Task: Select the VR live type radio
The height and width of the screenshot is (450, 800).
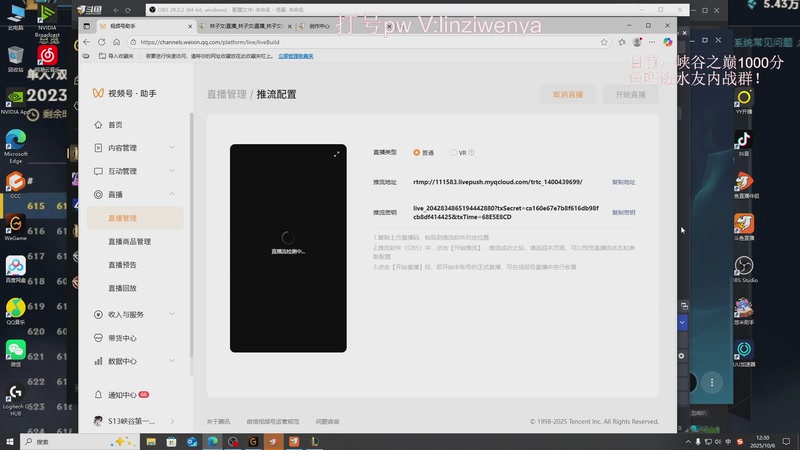Action: pos(453,153)
